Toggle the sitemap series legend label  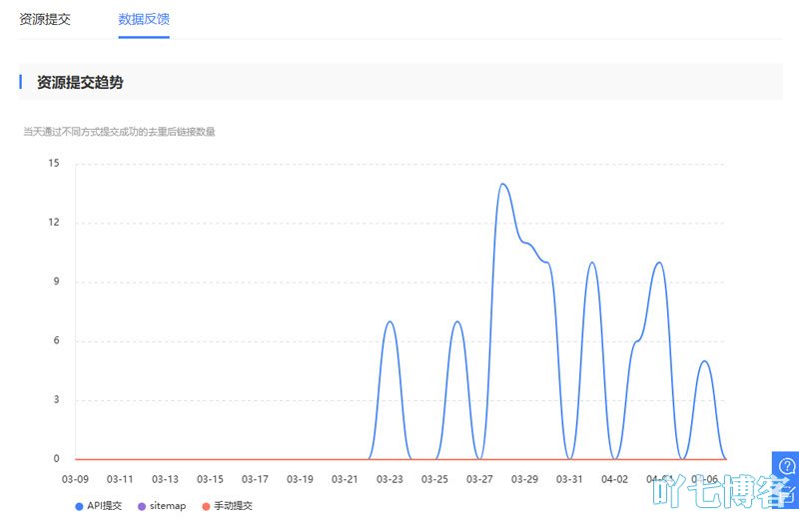(168, 506)
